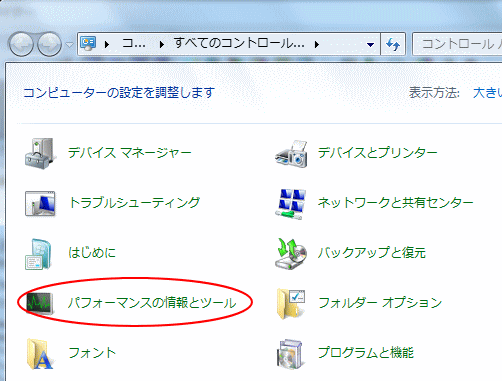Screen dimensions: 502x381
Task: Expand the arrow before コ... breadcrumb
Action: (x=107, y=44)
